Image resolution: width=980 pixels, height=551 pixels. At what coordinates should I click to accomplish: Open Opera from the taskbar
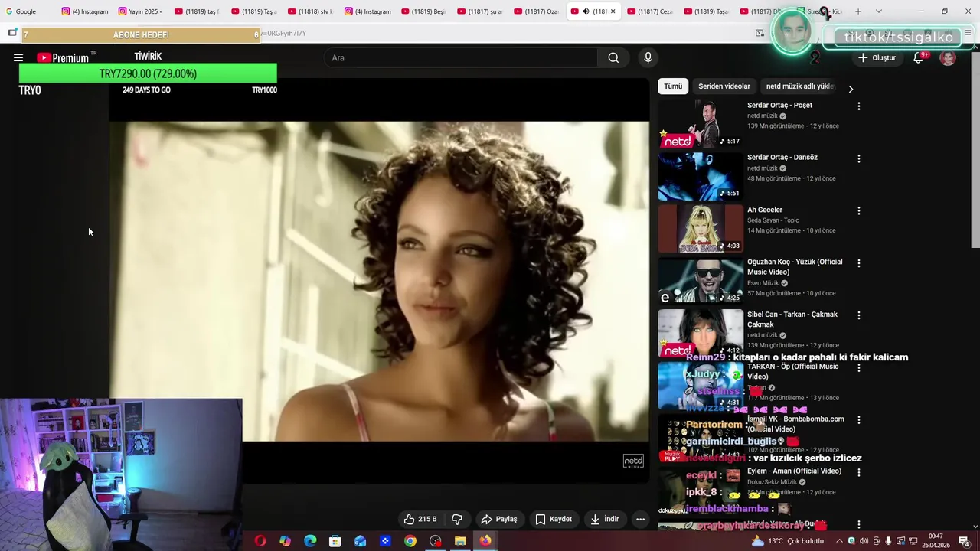[x=260, y=541]
